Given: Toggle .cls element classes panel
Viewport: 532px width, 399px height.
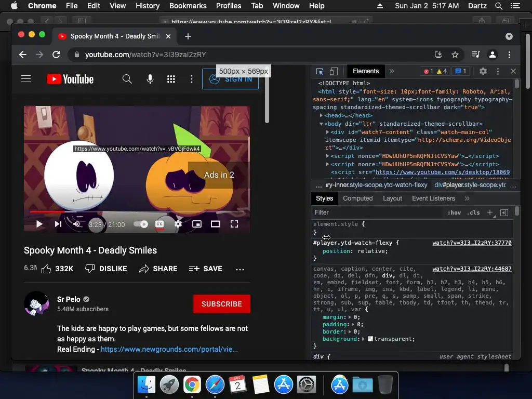Looking at the screenshot, I should pos(473,212).
